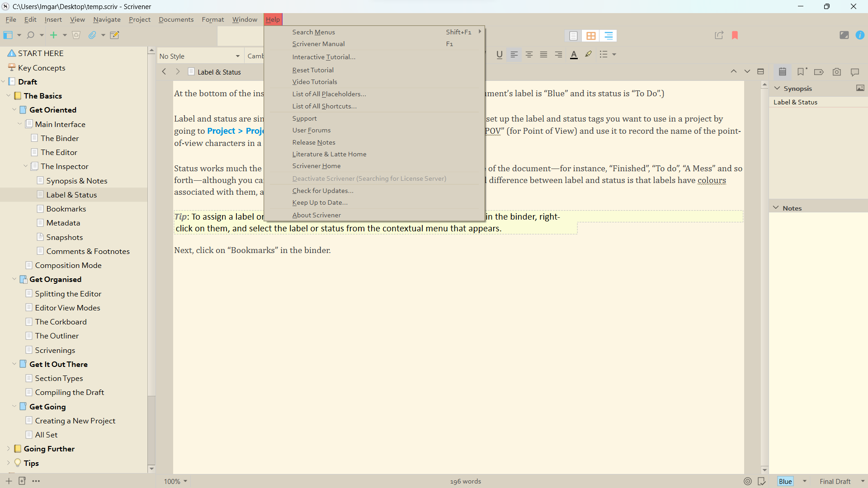Collapse the Get Organised folder in the binder
The height and width of the screenshot is (488, 868).
coord(14,279)
